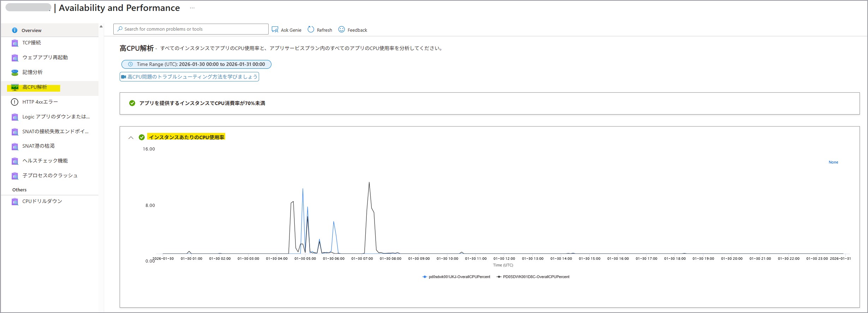The image size is (868, 313).
Task: Click the HTTP 4xxエラー warning circle icon
Action: point(14,102)
